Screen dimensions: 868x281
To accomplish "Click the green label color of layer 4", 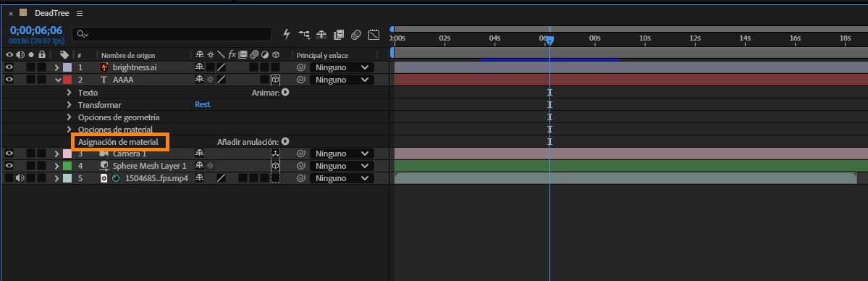I will (x=67, y=166).
